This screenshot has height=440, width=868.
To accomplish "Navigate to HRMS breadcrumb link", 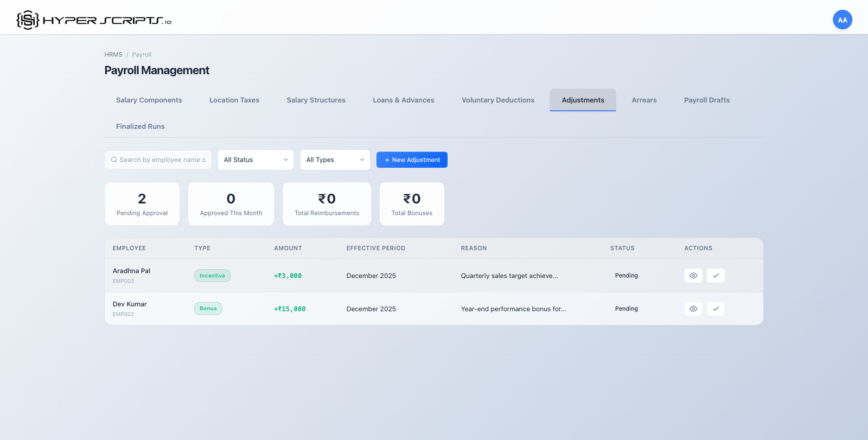I will tap(113, 55).
